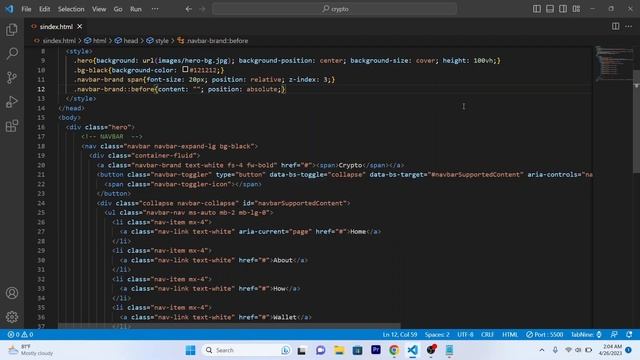Open notifications bell in status bar
The height and width of the screenshot is (360, 640).
click(629, 335)
